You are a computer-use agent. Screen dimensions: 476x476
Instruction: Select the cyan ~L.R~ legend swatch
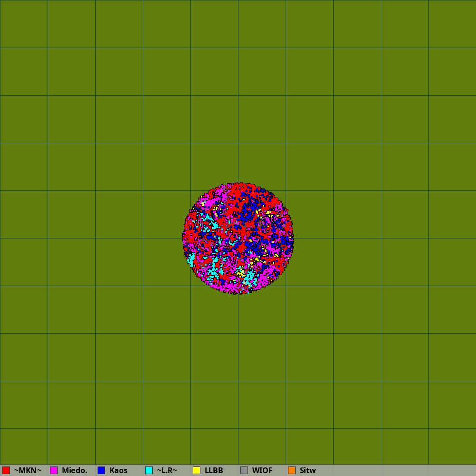(149, 470)
